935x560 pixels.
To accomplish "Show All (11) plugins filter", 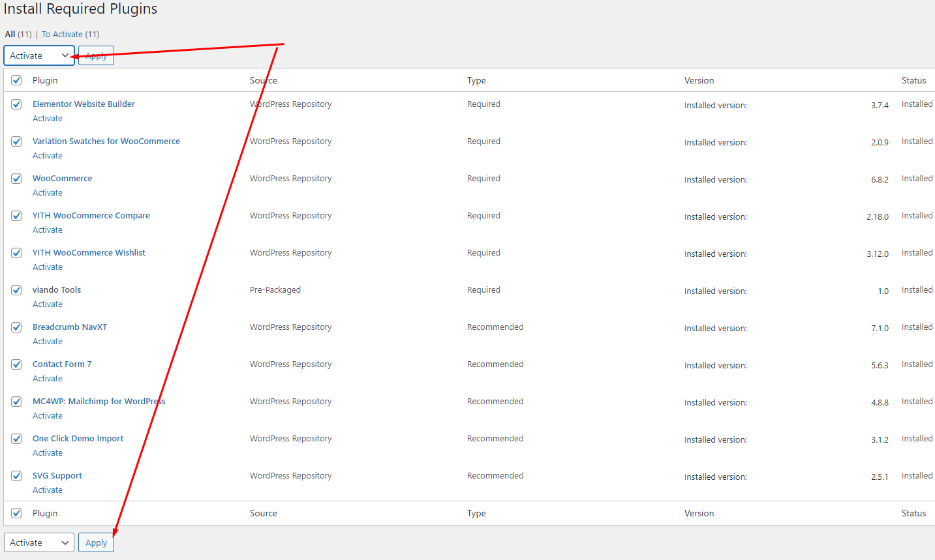I will pos(18,34).
